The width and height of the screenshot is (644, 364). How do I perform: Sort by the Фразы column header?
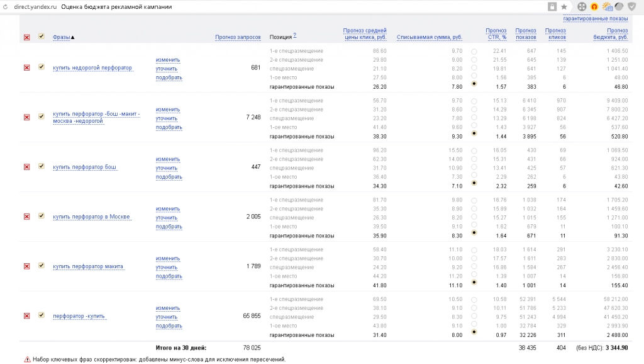click(61, 37)
